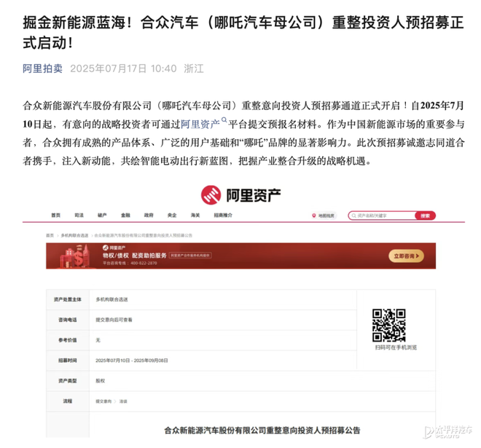The height and width of the screenshot is (448, 481).
Task: Click the 浙江 location label
Action: 194,68
